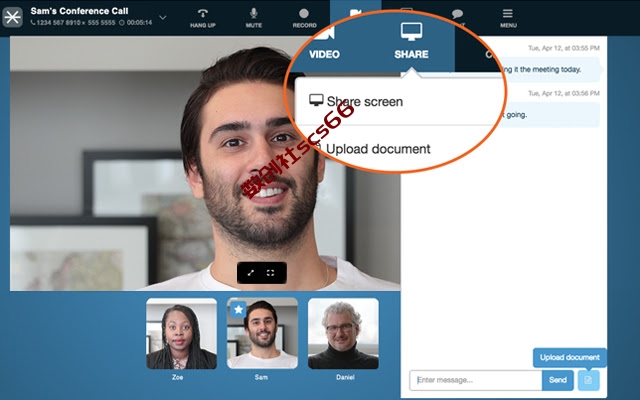
Task: Select Sam's video thumbnail
Action: [x=262, y=333]
